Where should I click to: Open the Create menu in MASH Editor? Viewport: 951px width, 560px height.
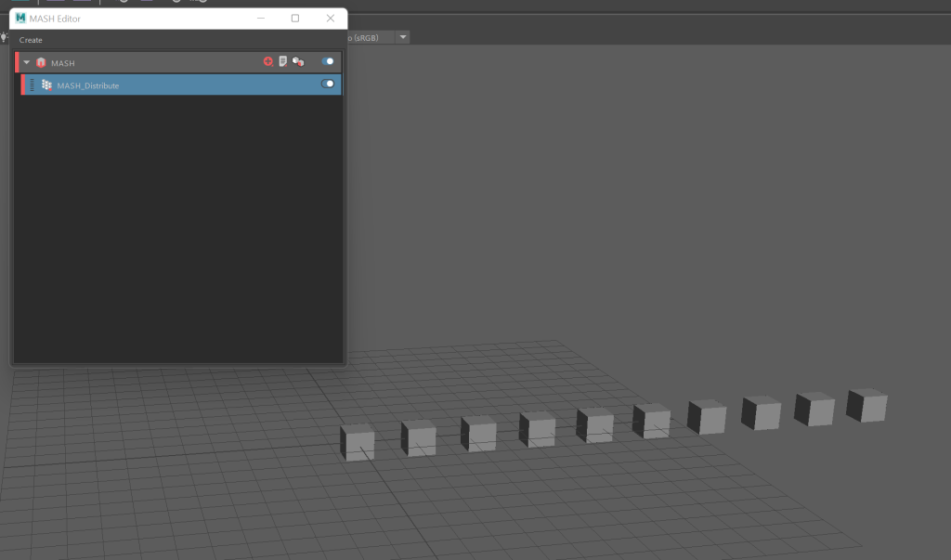point(31,40)
